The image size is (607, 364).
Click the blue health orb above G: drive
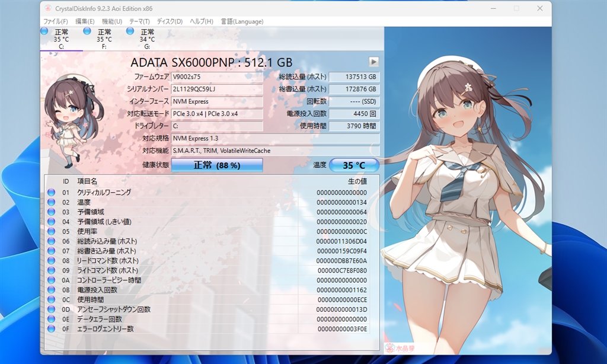point(130,31)
